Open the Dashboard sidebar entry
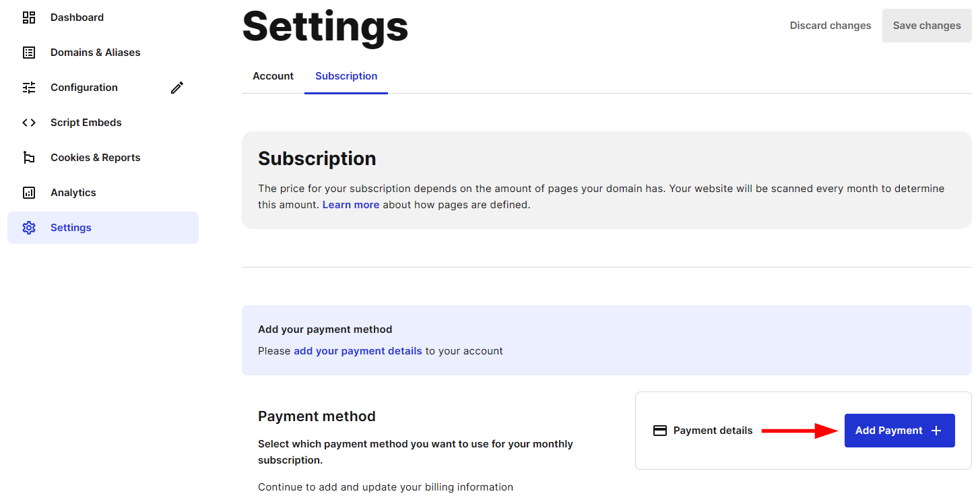Image resolution: width=980 pixels, height=502 pixels. pos(77,17)
